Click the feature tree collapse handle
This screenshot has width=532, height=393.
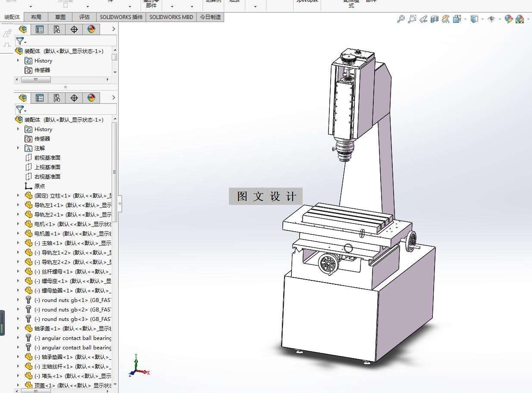coord(120,204)
